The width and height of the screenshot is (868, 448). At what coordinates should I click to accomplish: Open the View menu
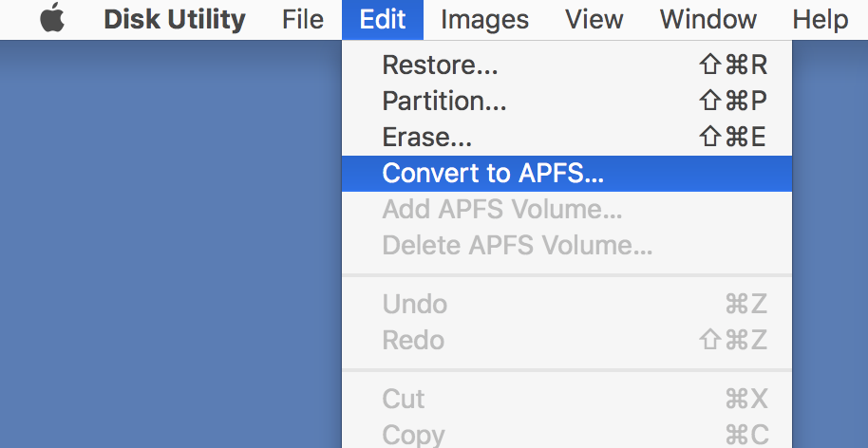pyautogui.click(x=594, y=20)
